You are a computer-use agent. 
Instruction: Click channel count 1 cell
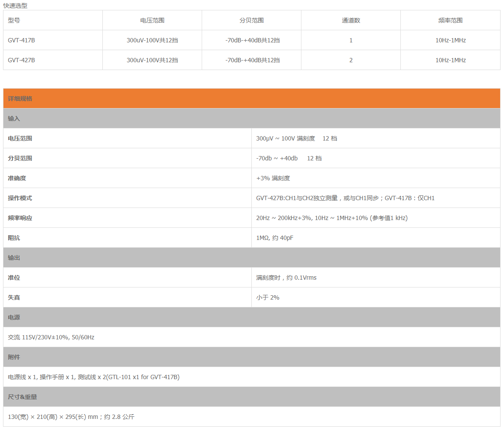pos(351,40)
